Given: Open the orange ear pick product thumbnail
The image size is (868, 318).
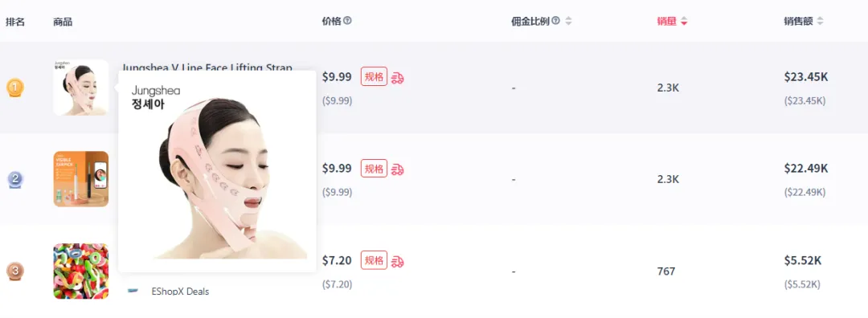Looking at the screenshot, I should click(x=81, y=179).
